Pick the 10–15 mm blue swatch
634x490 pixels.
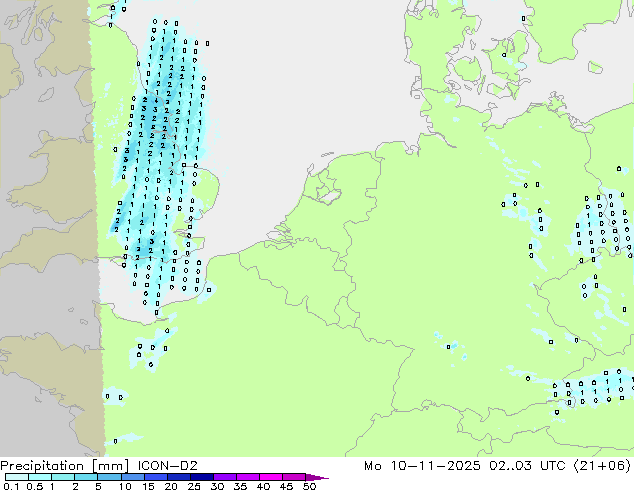pos(132,477)
